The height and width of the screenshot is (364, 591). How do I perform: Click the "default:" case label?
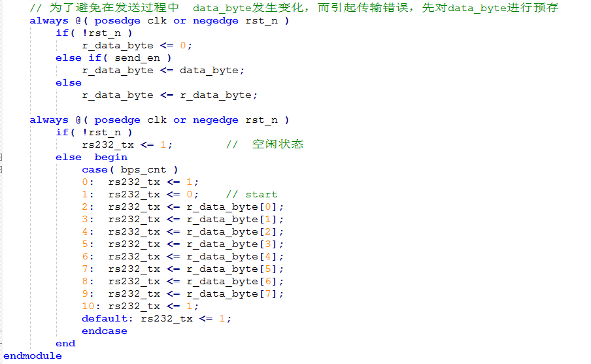(x=107, y=318)
